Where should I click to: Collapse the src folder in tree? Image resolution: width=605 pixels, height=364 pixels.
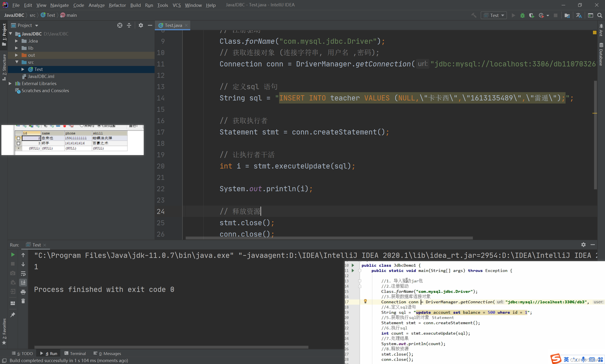point(17,62)
